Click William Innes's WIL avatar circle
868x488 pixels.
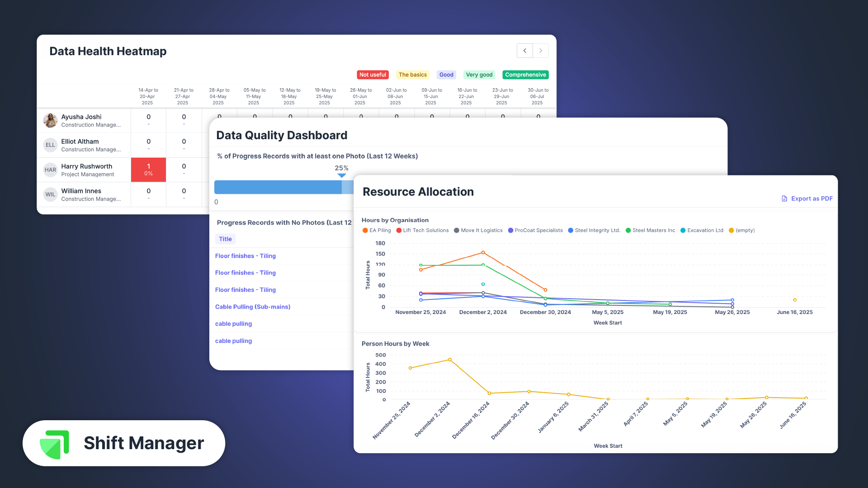(x=50, y=194)
